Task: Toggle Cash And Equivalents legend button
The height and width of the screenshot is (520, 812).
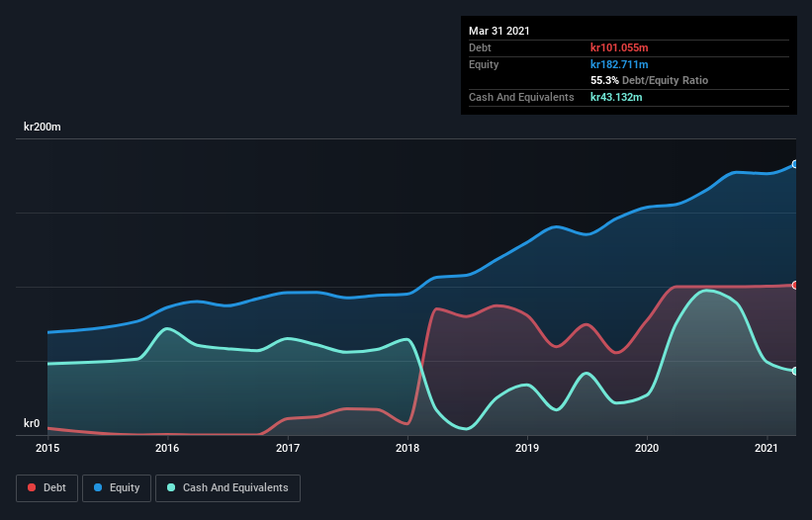Action: (x=227, y=488)
